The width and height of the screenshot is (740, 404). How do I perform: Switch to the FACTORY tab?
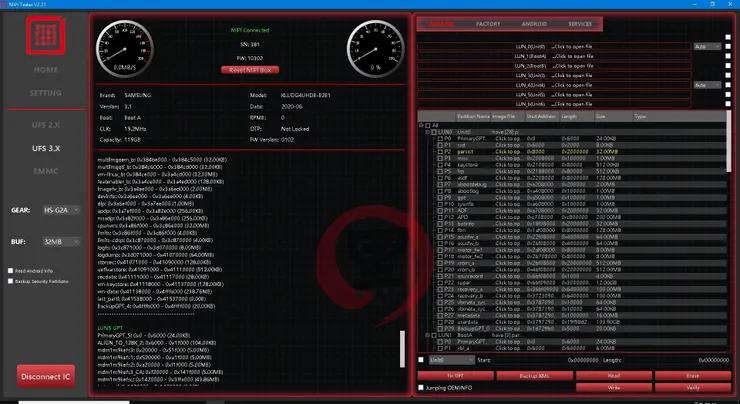click(x=488, y=24)
